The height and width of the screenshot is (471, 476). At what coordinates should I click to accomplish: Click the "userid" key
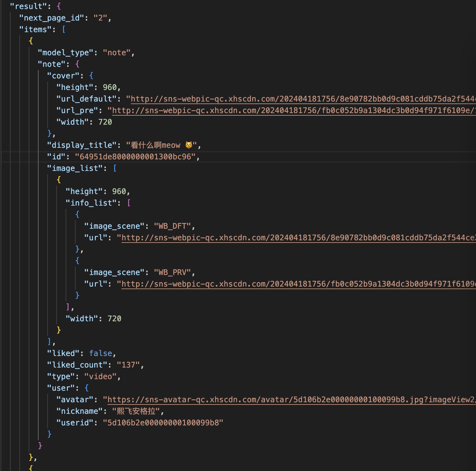coord(75,423)
